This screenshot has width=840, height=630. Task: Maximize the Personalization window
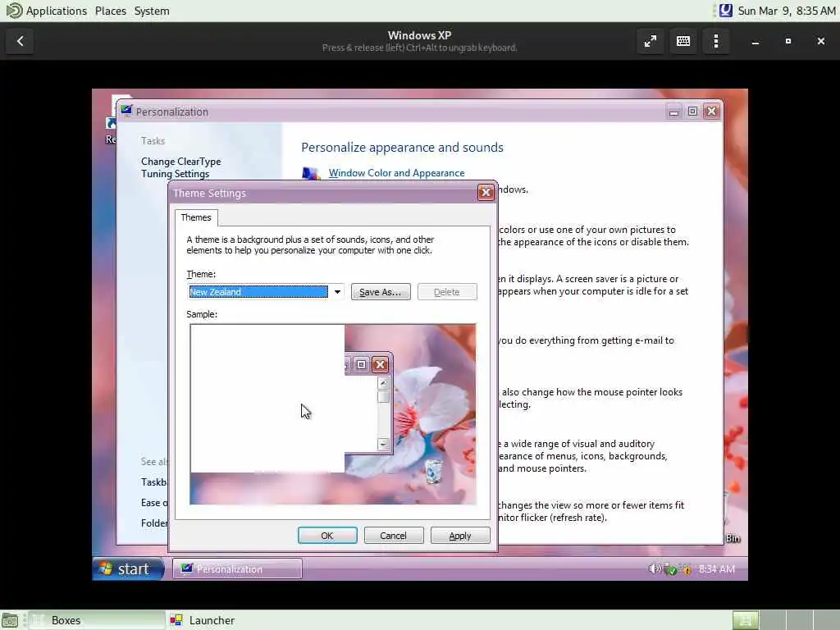(692, 111)
